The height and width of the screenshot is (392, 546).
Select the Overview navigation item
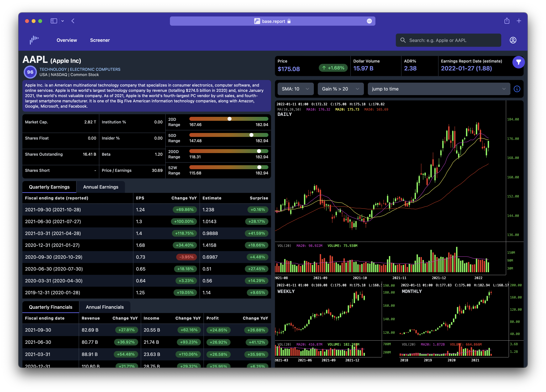[x=67, y=40]
